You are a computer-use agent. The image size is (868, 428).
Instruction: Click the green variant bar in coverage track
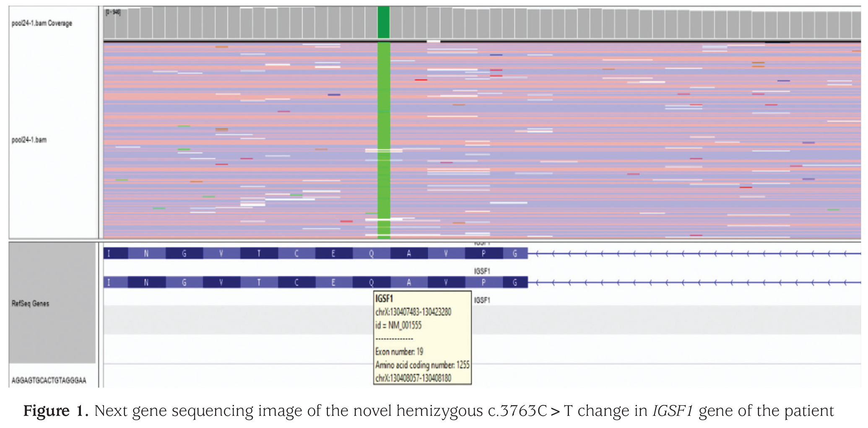point(383,22)
